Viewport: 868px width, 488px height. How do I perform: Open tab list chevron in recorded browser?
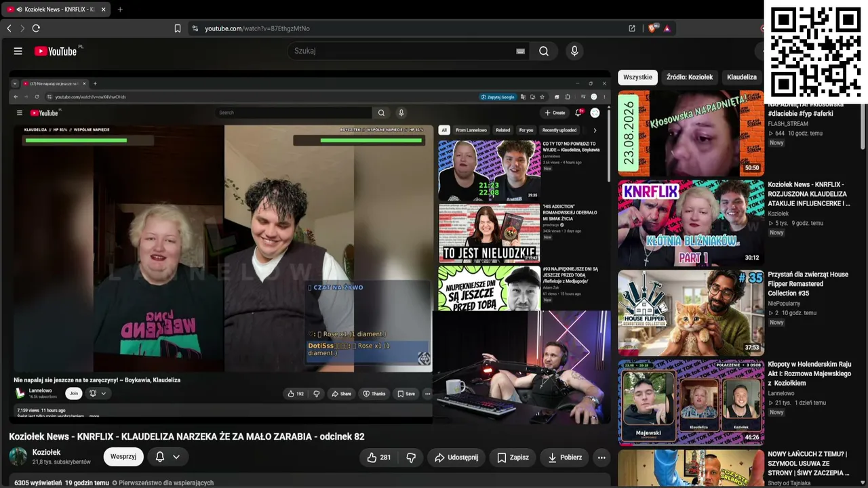[15, 83]
